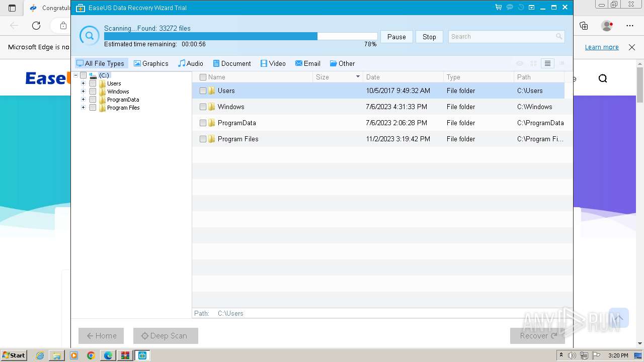Viewport: 644px width, 362px height.
Task: Filter by Graphics files
Action: click(x=151, y=63)
